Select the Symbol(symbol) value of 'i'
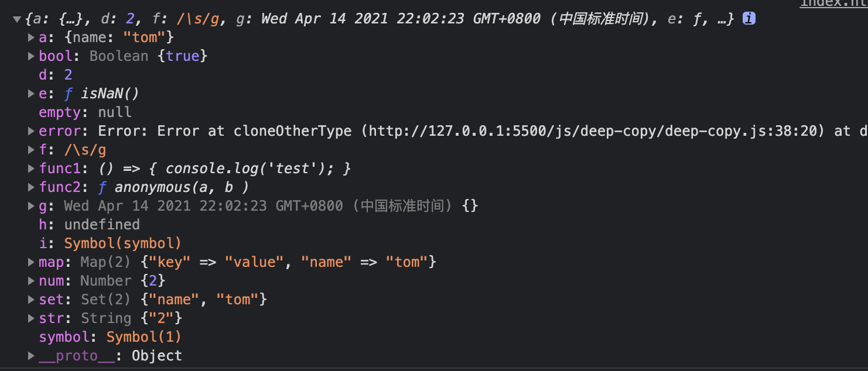868x371 pixels. [122, 243]
